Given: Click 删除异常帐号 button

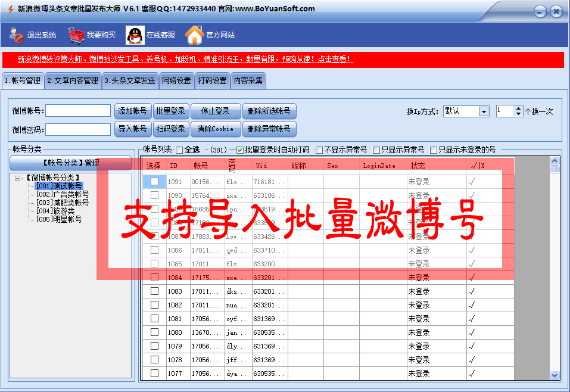Looking at the screenshot, I should tap(269, 129).
